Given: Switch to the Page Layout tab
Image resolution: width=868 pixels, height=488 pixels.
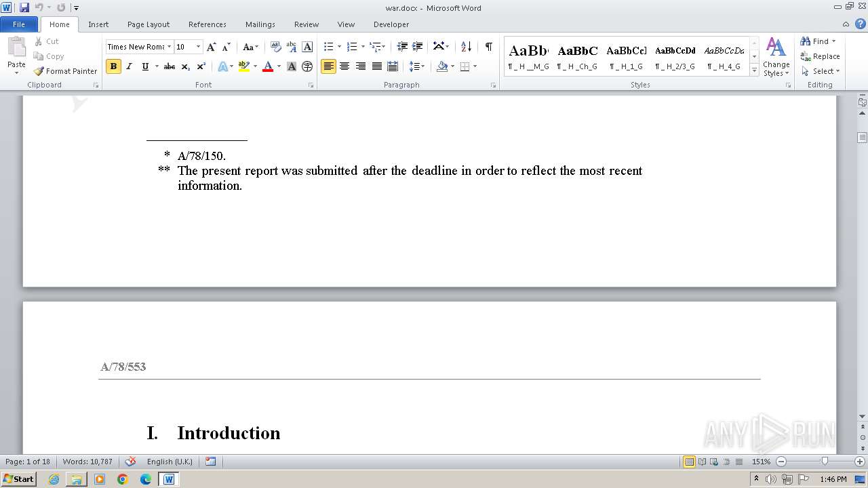Looking at the screenshot, I should 149,24.
